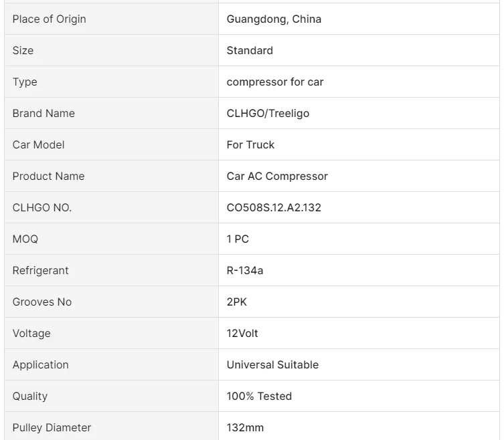Select the 'compressor for car' type value
Screen dimensions: 504x440
(275, 82)
